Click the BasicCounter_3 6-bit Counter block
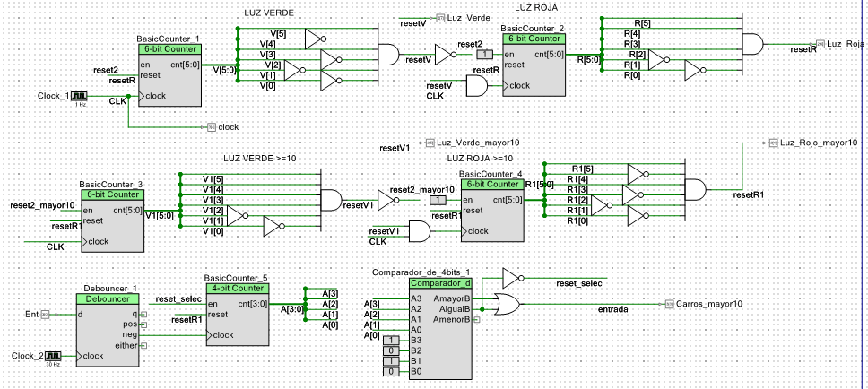The height and width of the screenshot is (389, 868). [x=112, y=220]
